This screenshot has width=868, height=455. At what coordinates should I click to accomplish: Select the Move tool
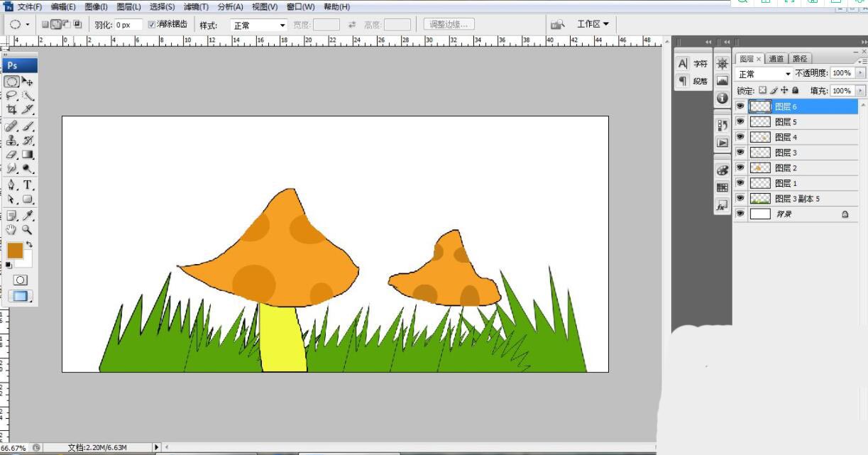(28, 82)
